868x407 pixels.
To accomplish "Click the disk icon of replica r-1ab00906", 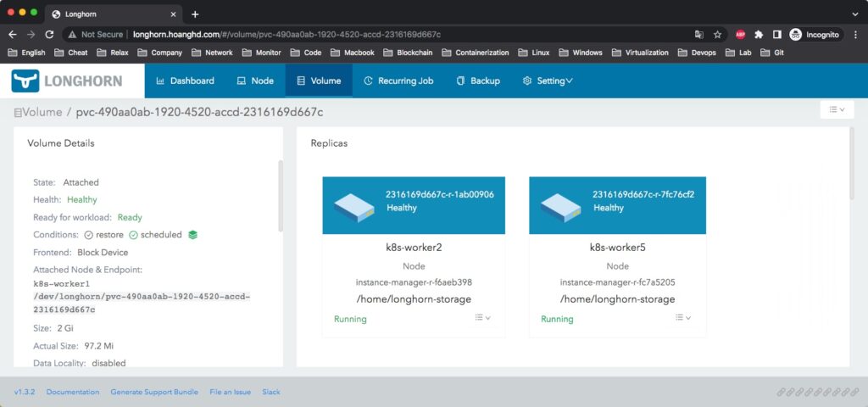I will click(x=354, y=207).
